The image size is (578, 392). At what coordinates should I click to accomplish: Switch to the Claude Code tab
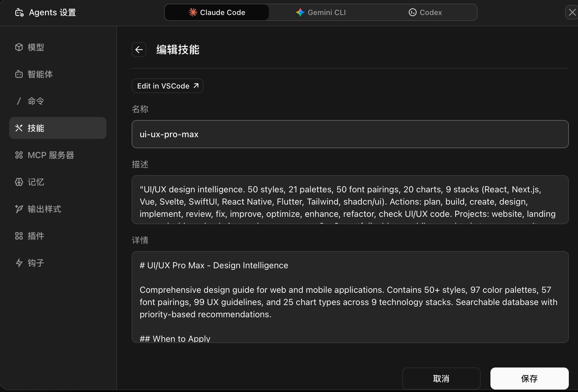pyautogui.click(x=217, y=12)
